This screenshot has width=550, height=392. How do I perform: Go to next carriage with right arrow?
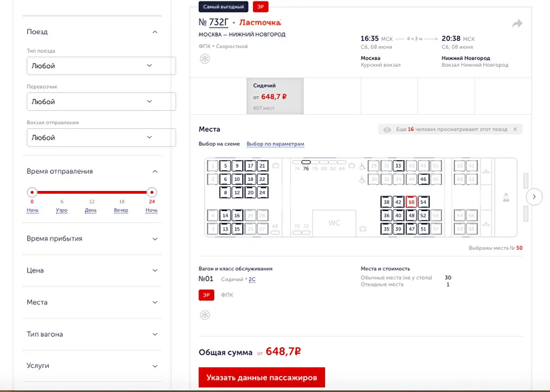(534, 197)
